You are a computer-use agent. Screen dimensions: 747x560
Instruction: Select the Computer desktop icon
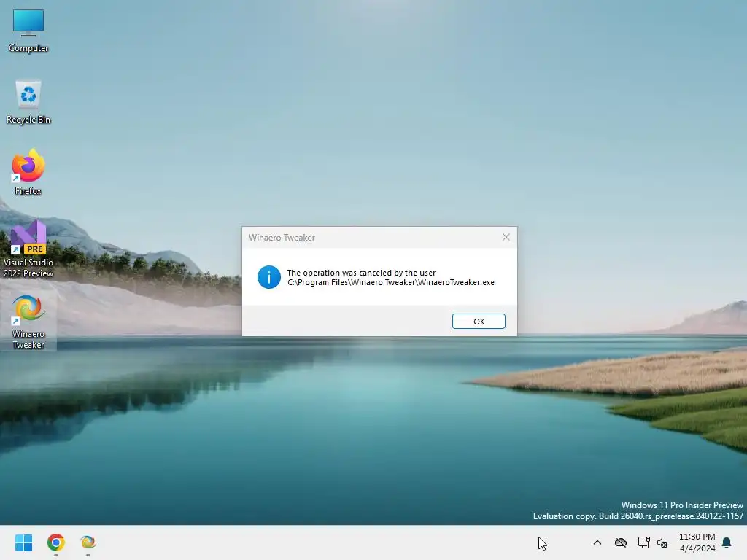(x=28, y=31)
